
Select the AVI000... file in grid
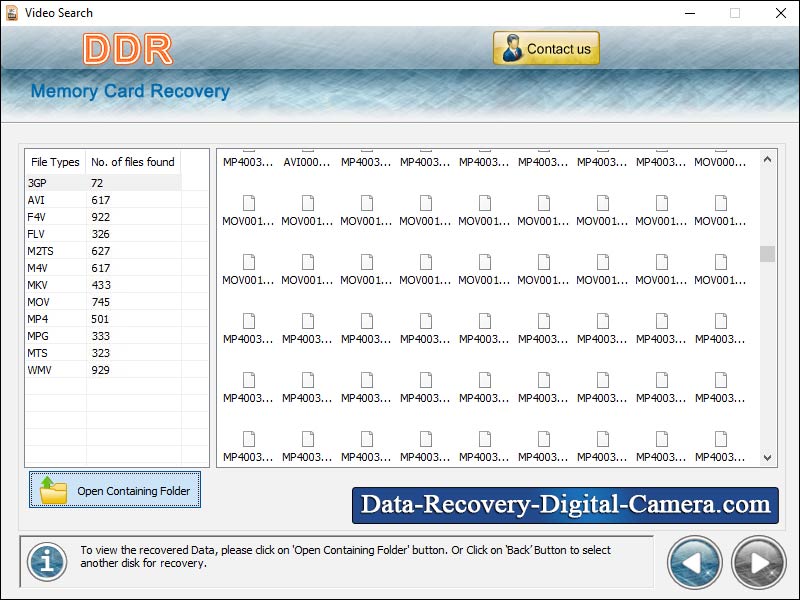307,162
